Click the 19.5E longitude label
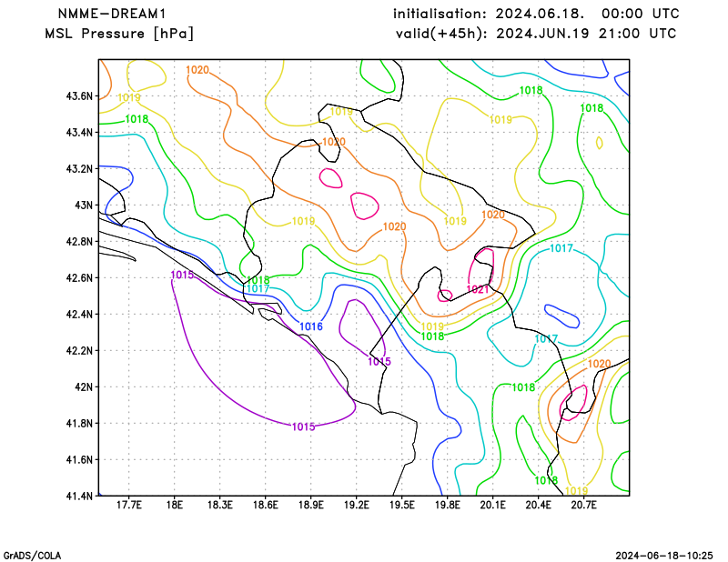 (x=401, y=506)
